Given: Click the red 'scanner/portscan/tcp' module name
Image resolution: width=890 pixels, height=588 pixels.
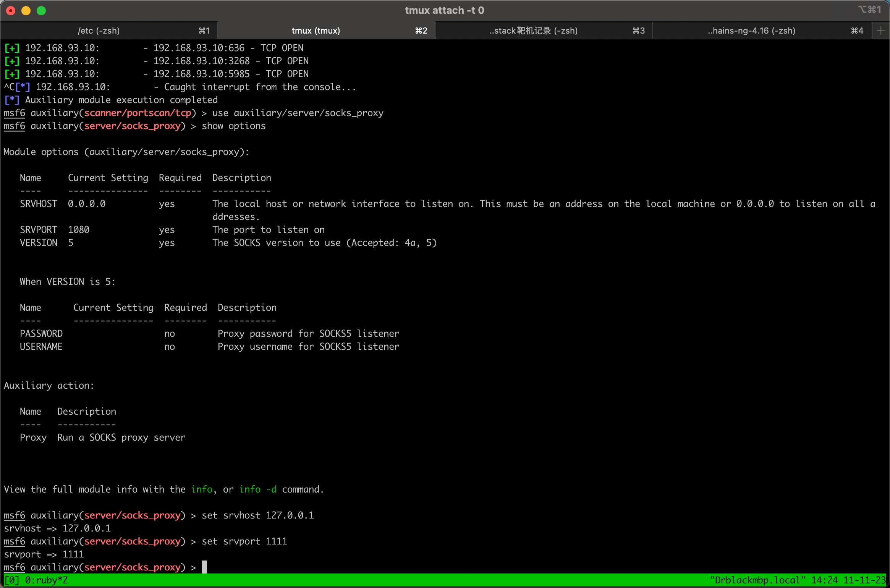Looking at the screenshot, I should [x=138, y=113].
